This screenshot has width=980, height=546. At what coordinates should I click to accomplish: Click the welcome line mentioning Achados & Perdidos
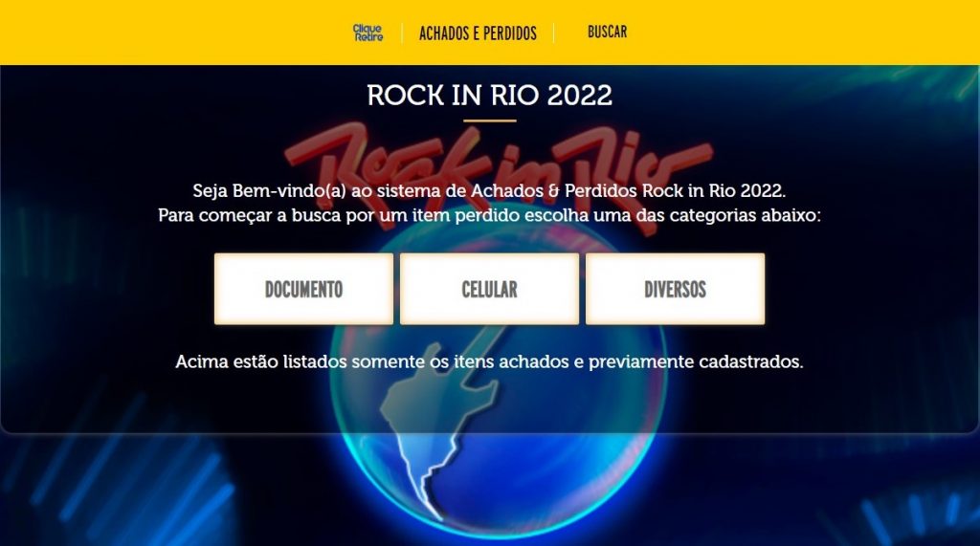pos(489,190)
